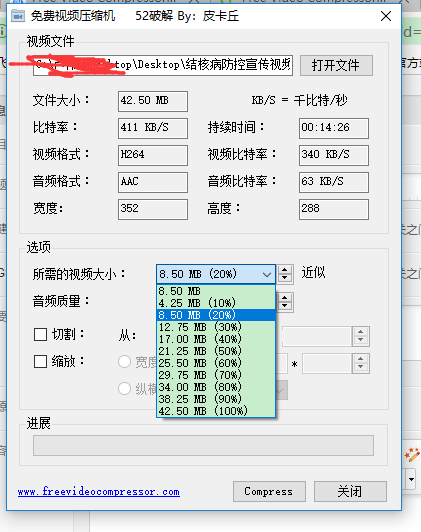Enable the 切割 checkbox
Image resolution: width=421 pixels, height=532 pixels.
(40, 335)
